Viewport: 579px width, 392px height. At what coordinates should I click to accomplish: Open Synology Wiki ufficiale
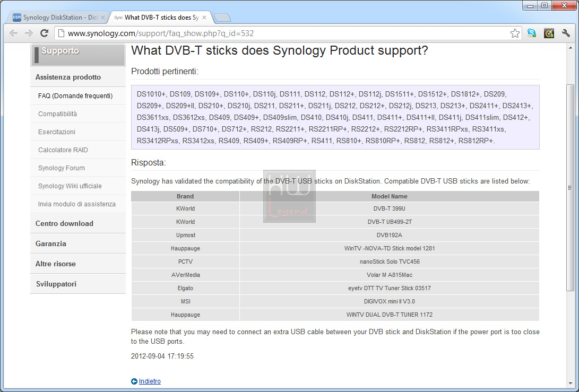click(78, 186)
